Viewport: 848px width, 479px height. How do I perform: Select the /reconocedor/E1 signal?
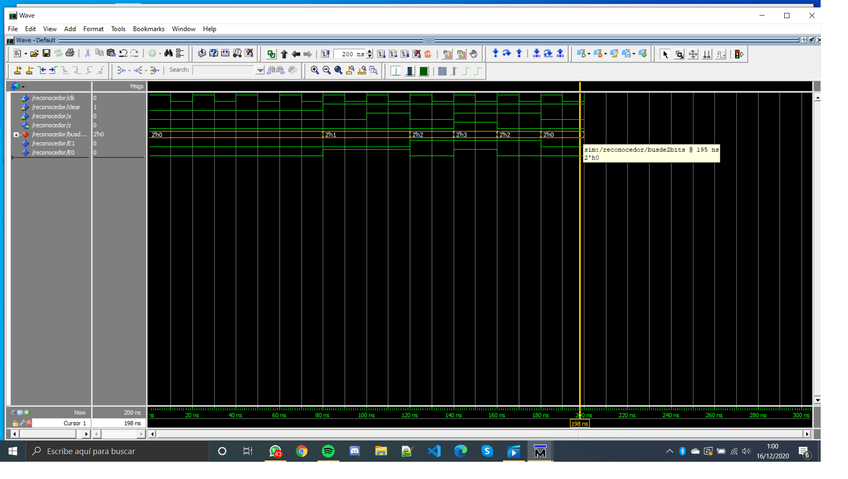(x=52, y=143)
